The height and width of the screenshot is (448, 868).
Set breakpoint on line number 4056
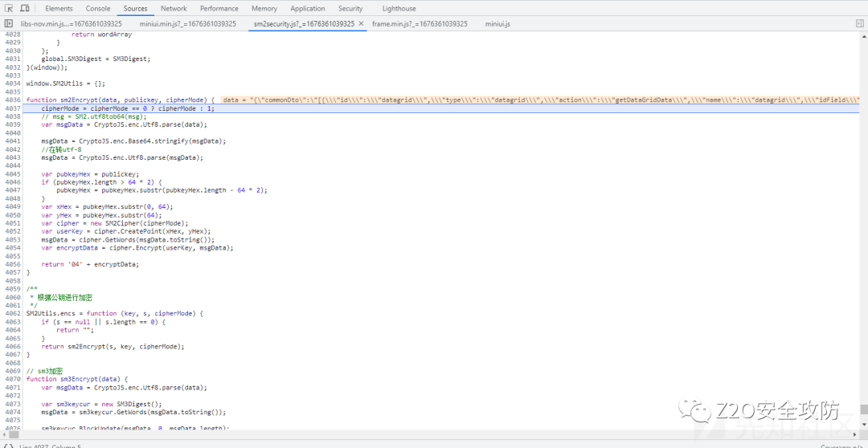tap(12, 264)
